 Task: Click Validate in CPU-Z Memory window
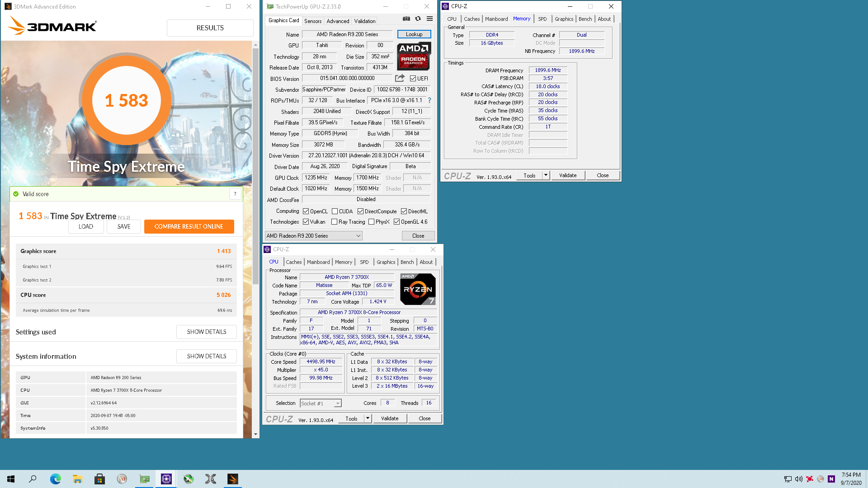coord(568,175)
